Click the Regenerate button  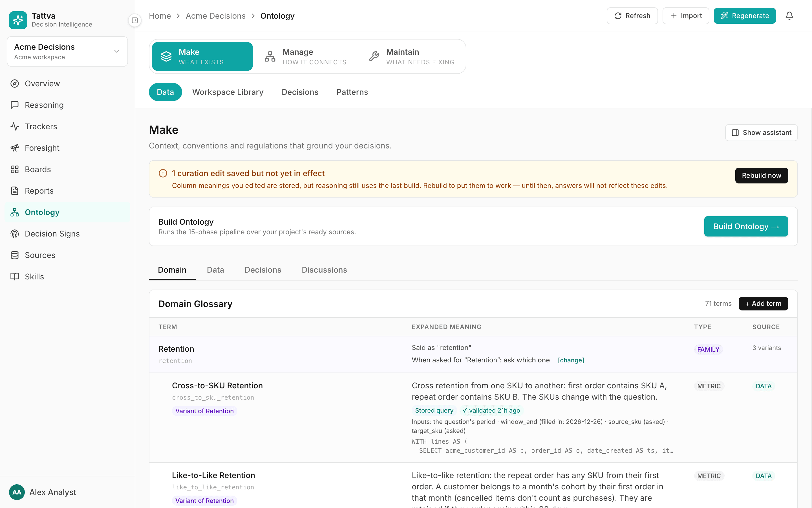tap(745, 16)
